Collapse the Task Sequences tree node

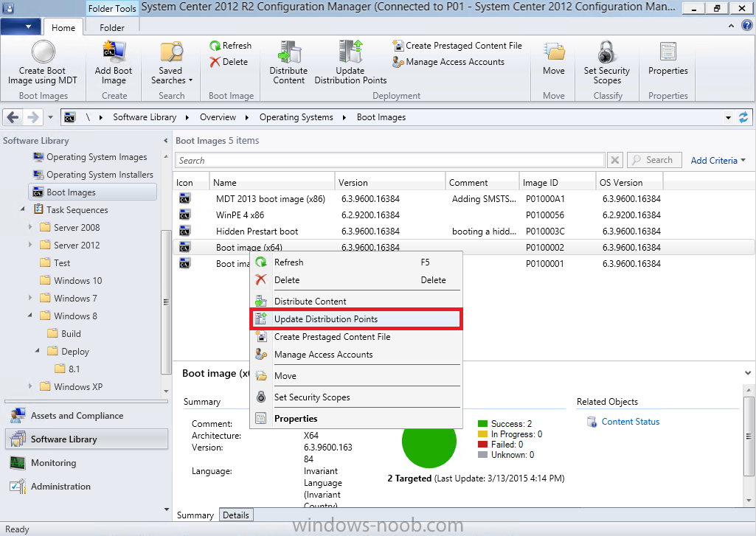pyautogui.click(x=23, y=209)
